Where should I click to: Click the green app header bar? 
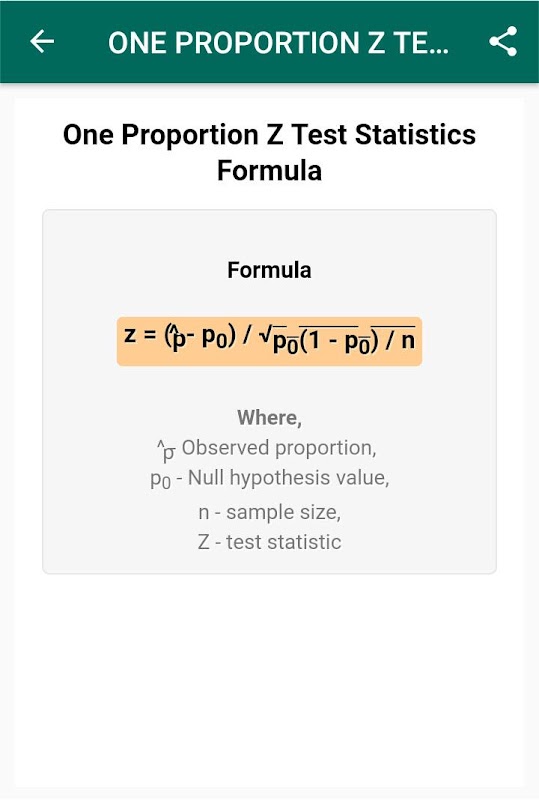pyautogui.click(x=270, y=41)
